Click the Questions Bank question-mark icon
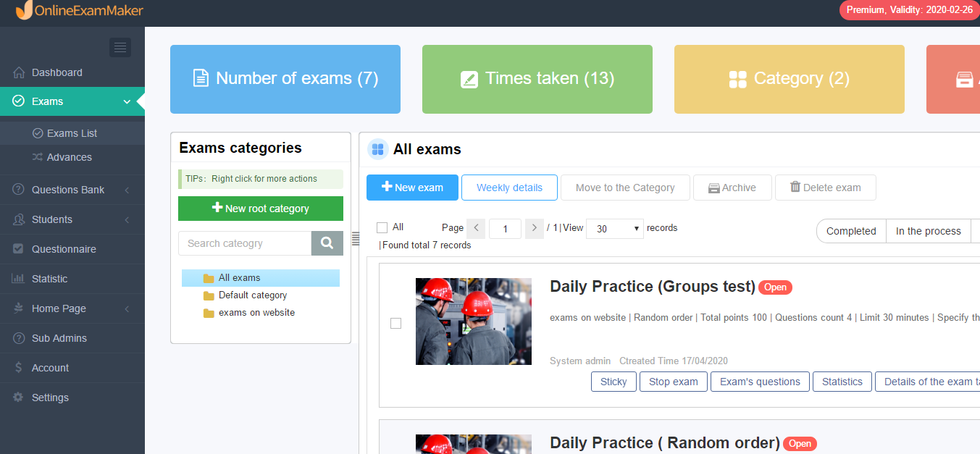Image resolution: width=980 pixels, height=454 pixels. pyautogui.click(x=19, y=190)
